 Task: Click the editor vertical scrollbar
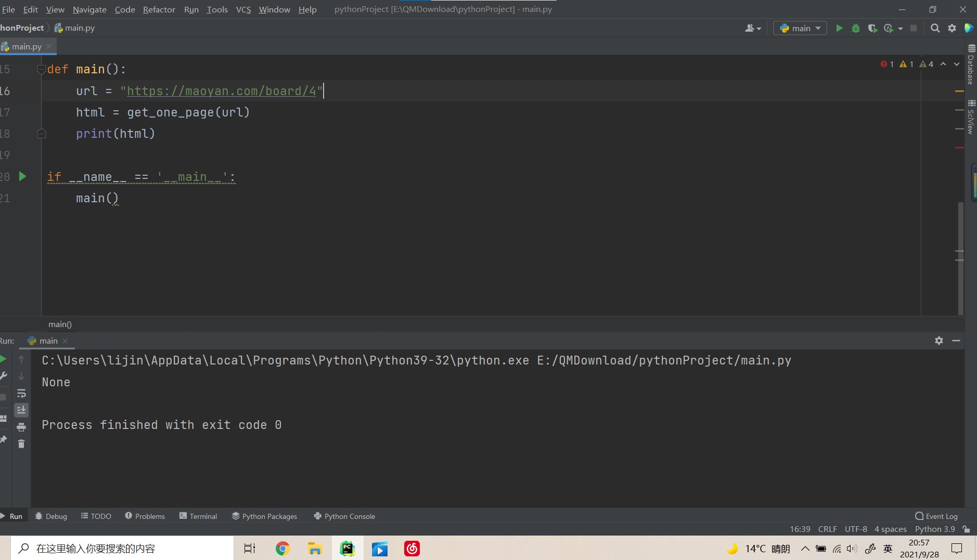tap(960, 258)
